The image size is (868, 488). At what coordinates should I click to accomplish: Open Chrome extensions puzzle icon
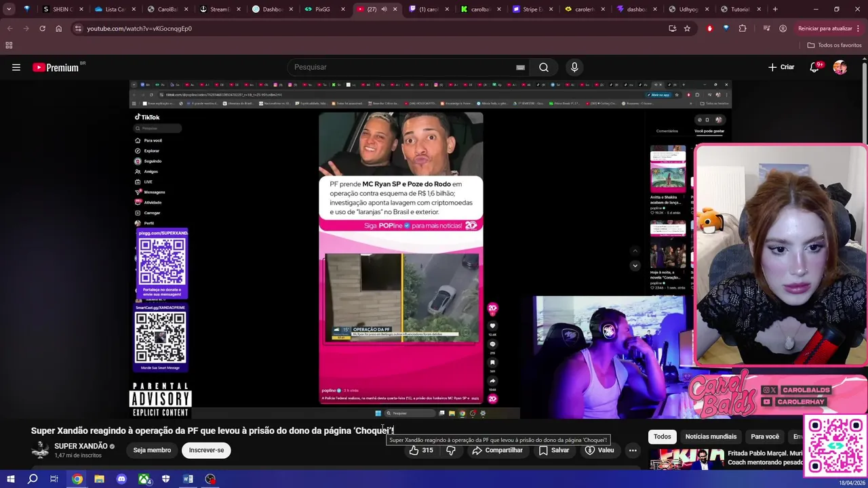[743, 28]
